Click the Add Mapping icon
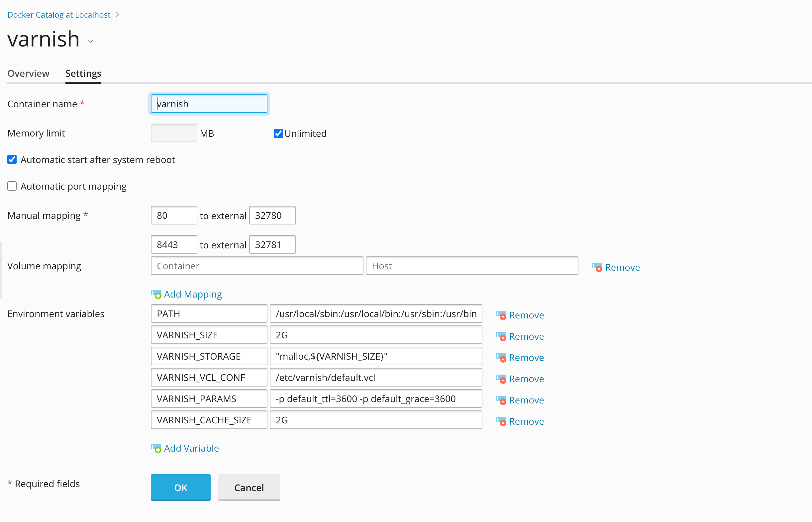 coord(156,294)
